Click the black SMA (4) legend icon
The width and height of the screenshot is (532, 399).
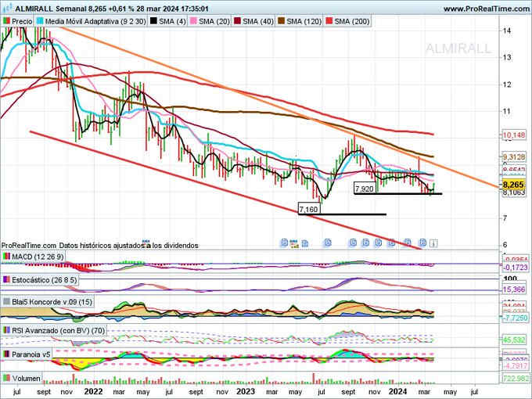coord(153,21)
